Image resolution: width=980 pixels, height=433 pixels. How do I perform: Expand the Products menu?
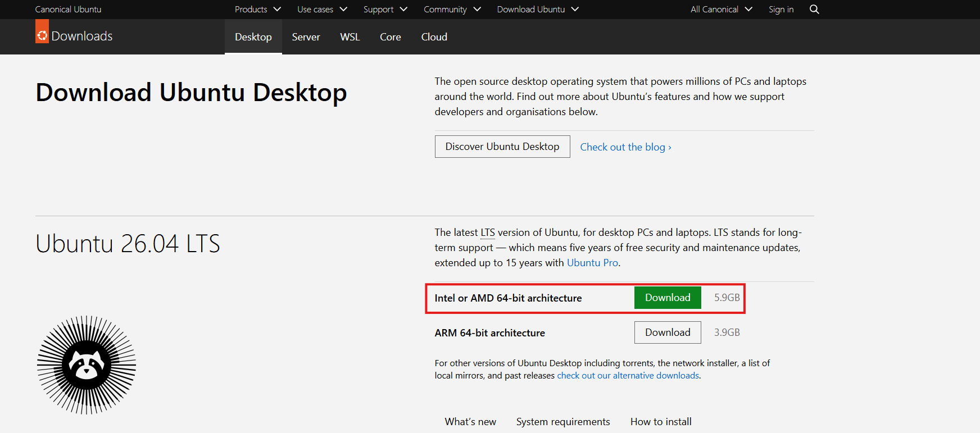(258, 9)
